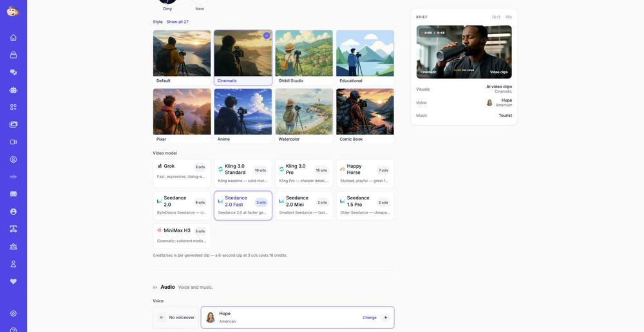Open the audio waveform sidebar icon
The image size is (644, 332).
(x=13, y=177)
